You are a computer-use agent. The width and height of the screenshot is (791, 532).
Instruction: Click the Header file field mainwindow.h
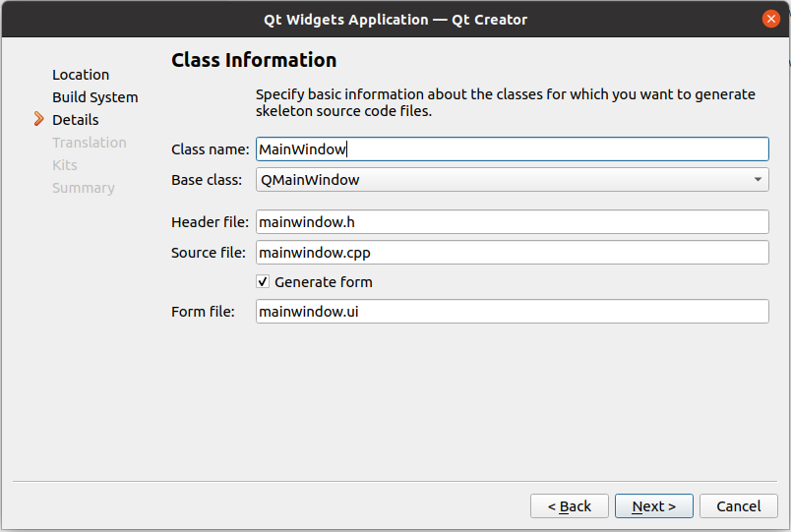click(x=512, y=222)
